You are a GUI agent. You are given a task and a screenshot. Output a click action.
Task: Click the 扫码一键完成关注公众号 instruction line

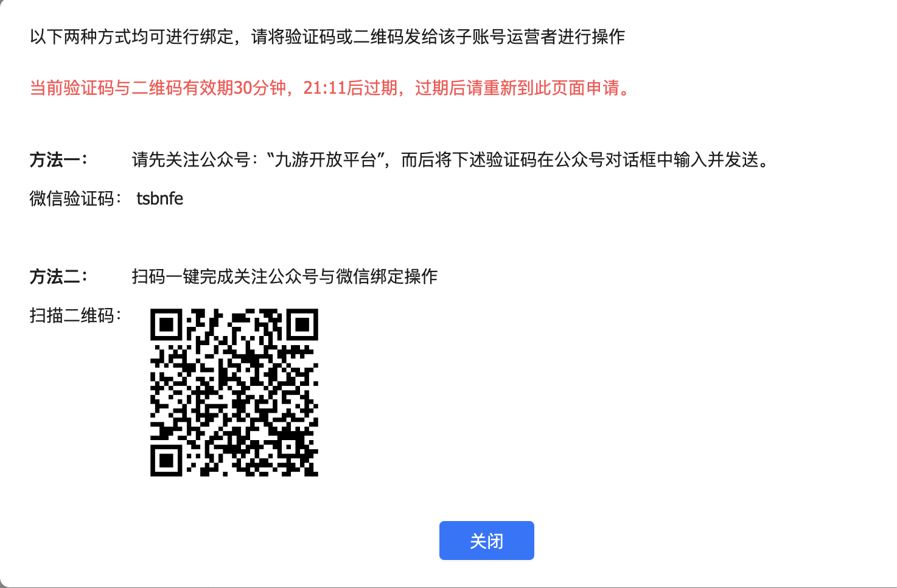[285, 276]
